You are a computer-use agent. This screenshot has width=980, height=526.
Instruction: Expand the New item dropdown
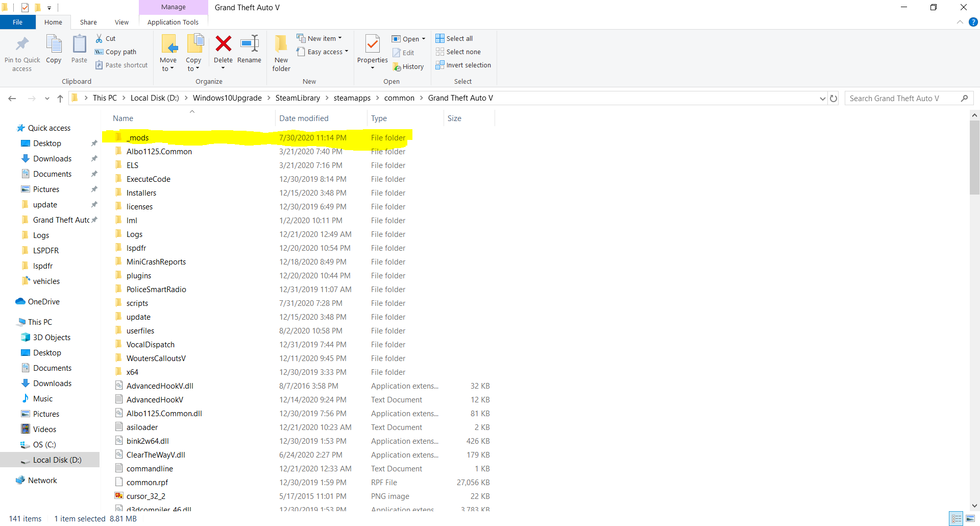coord(320,38)
